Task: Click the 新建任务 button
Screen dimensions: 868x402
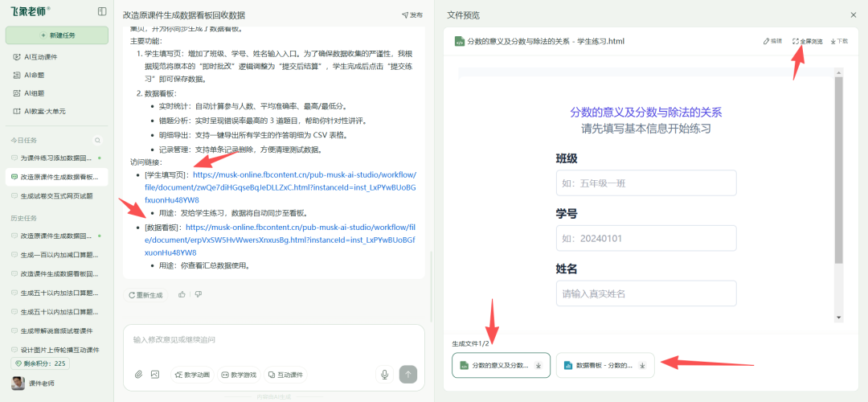Action: (57, 35)
